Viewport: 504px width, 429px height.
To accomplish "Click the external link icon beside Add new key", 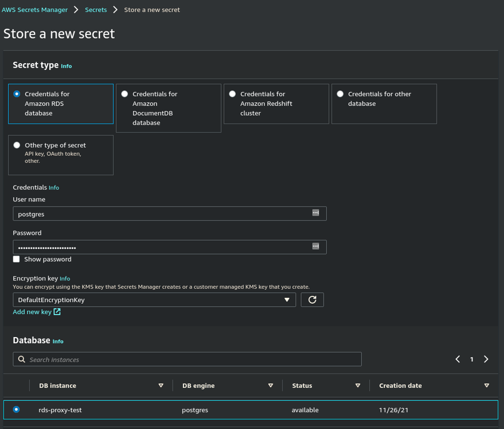I will [x=57, y=311].
